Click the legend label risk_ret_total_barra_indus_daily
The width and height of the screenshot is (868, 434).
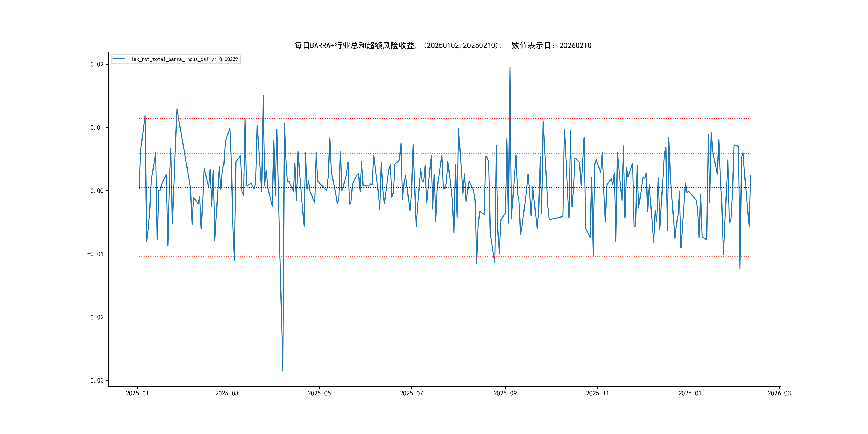coord(171,59)
